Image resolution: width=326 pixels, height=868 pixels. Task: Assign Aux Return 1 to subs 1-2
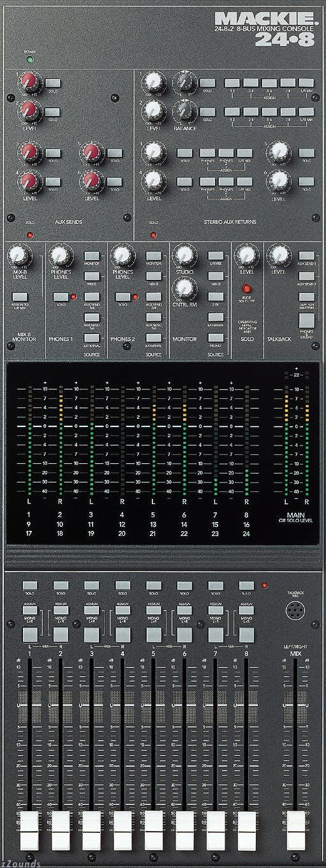click(232, 83)
